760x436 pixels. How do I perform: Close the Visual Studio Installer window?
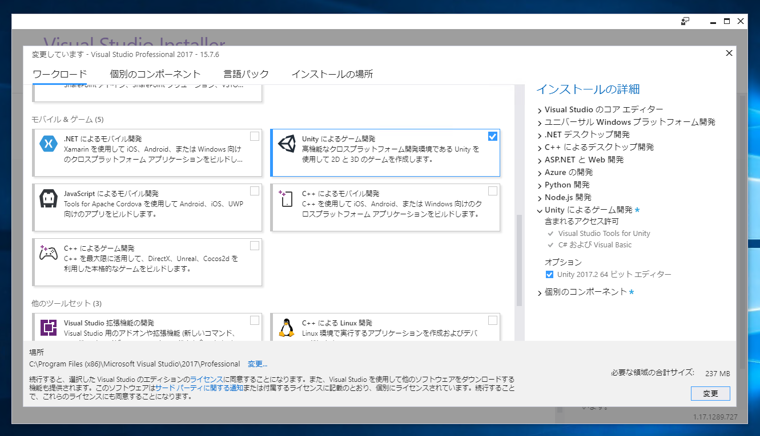741,21
